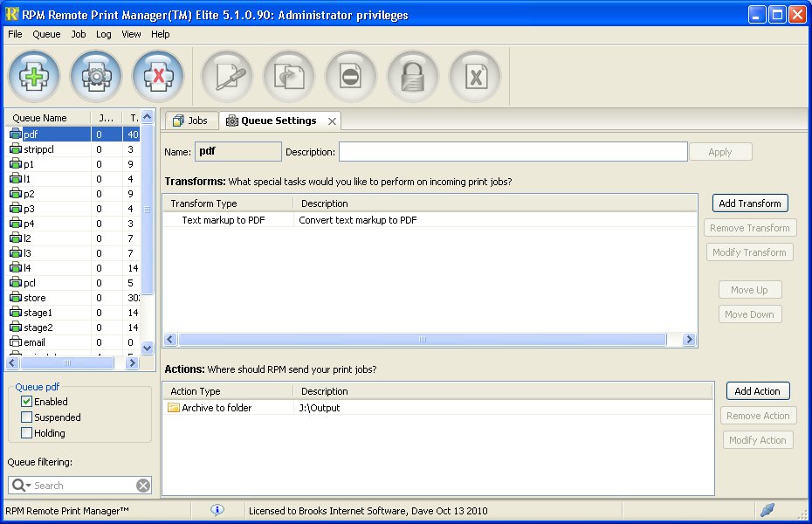Image resolution: width=812 pixels, height=524 pixels.
Task: Toggle the Enabled checkbox
Action: (26, 401)
